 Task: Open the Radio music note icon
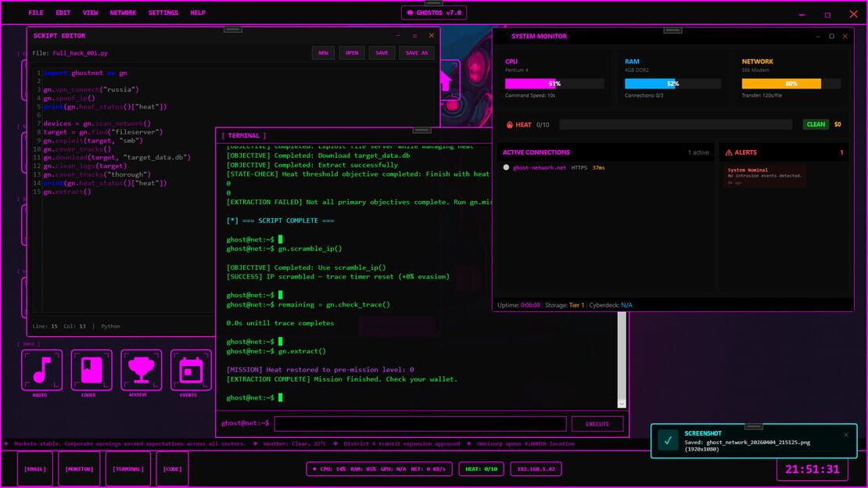(x=42, y=369)
